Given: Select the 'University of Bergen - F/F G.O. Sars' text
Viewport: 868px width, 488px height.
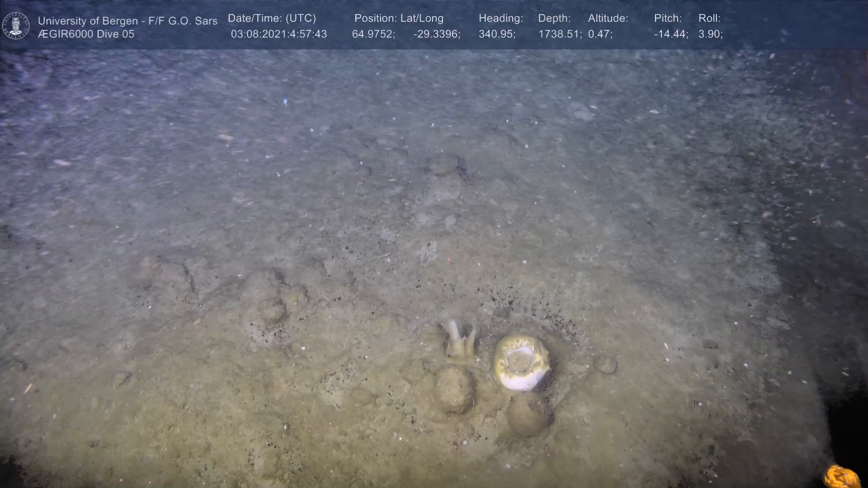Looking at the screenshot, I should (127, 21).
